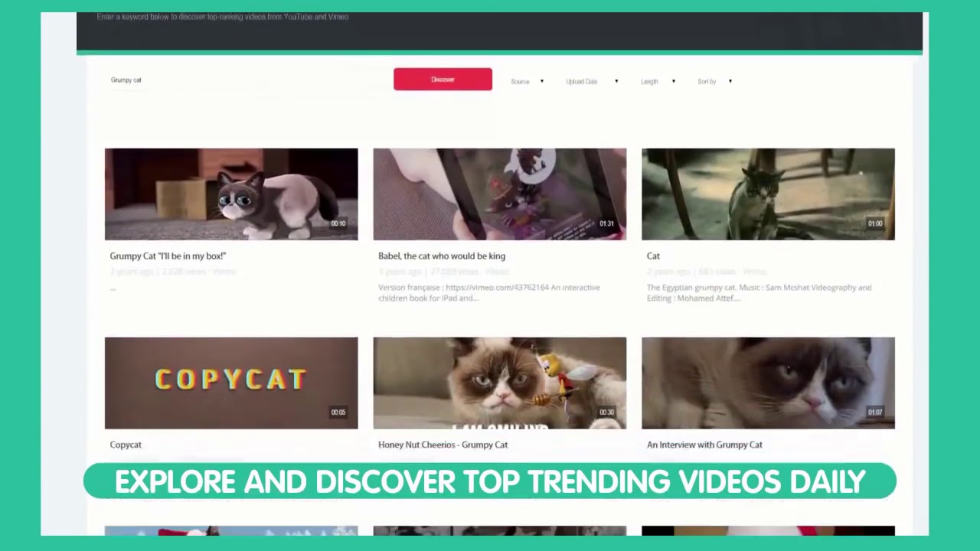The image size is (980, 551).
Task: Click the 00:30 duration badge
Action: 606,412
